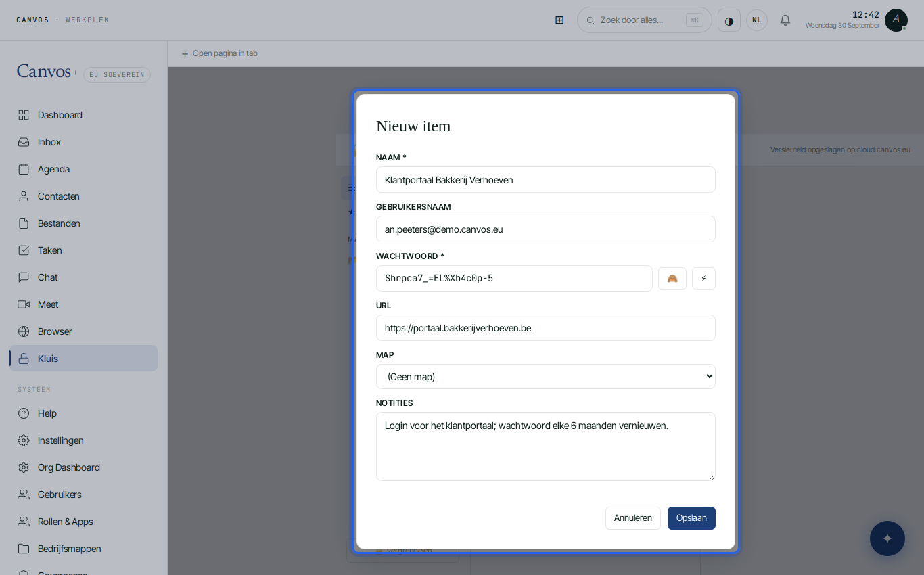Select the Kluis lock icon

point(24,359)
